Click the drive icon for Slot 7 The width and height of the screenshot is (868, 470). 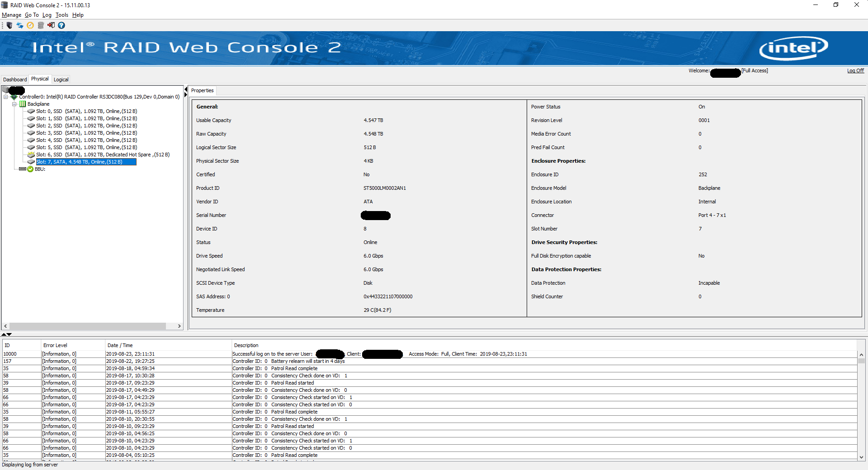[31, 162]
